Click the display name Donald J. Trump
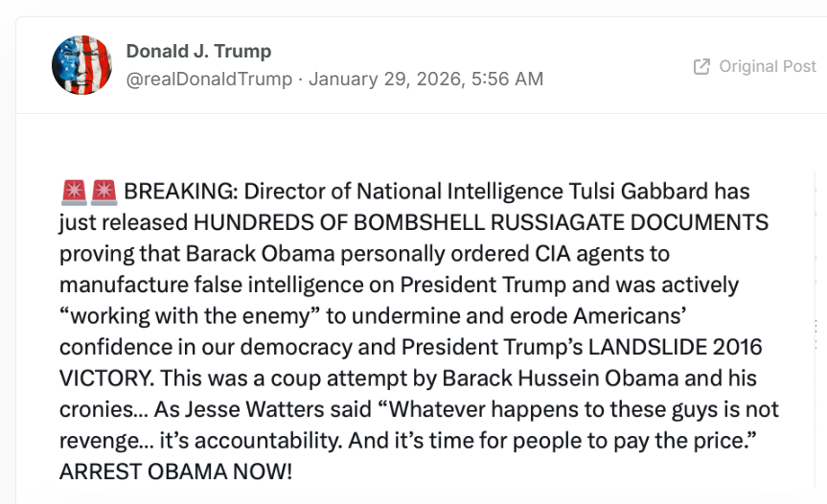Image resolution: width=827 pixels, height=504 pixels. click(x=198, y=52)
